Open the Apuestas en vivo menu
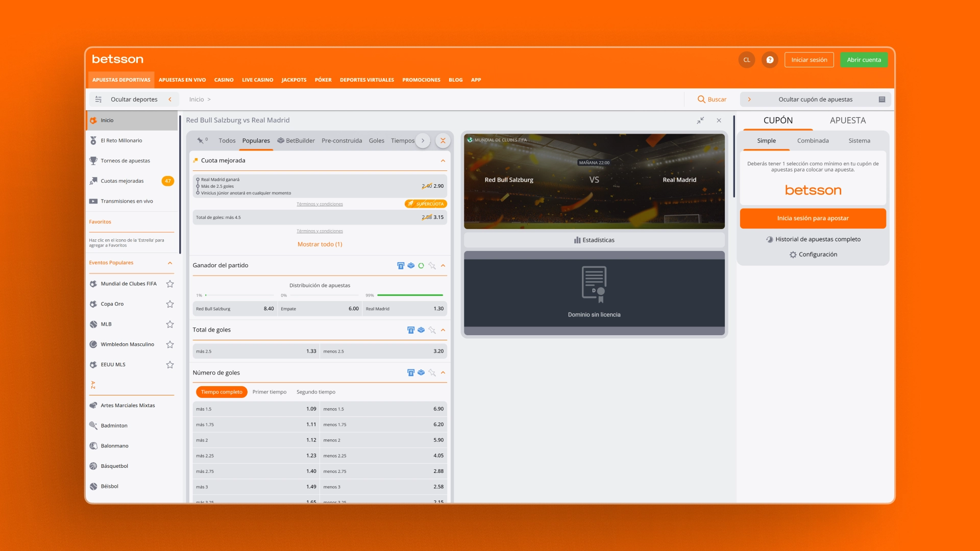This screenshot has height=551, width=980. click(182, 80)
